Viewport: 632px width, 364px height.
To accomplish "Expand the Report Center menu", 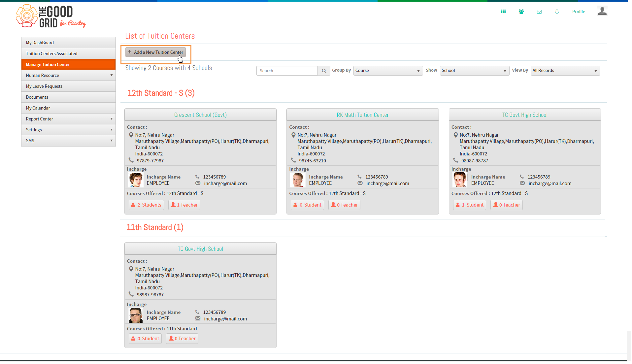I will (x=68, y=119).
